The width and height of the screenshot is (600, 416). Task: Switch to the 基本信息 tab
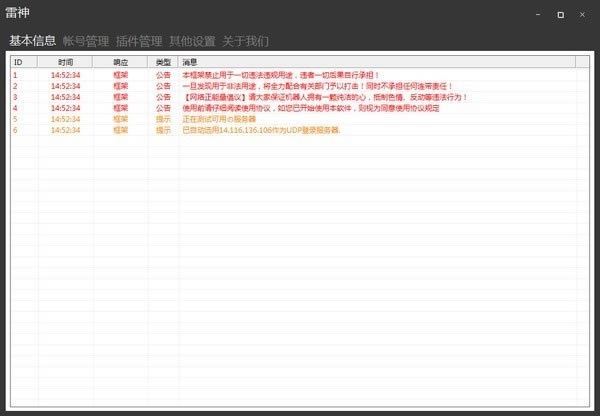tap(32, 41)
